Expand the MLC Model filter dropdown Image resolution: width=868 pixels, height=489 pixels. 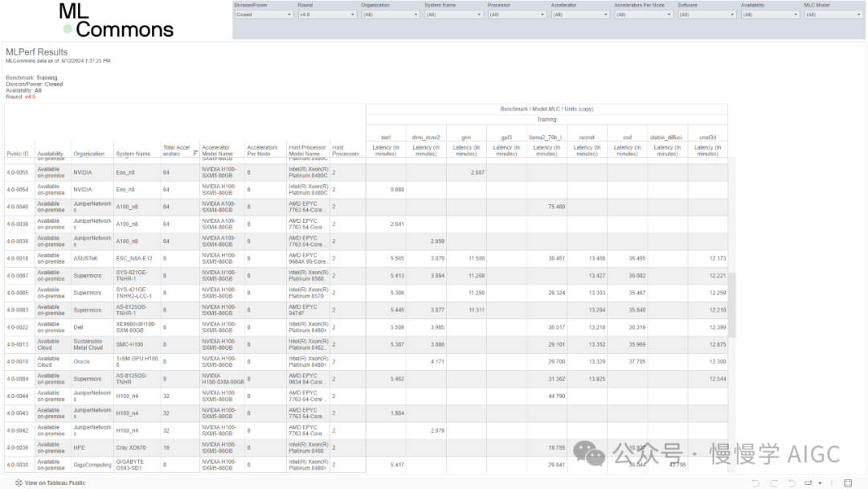click(833, 14)
